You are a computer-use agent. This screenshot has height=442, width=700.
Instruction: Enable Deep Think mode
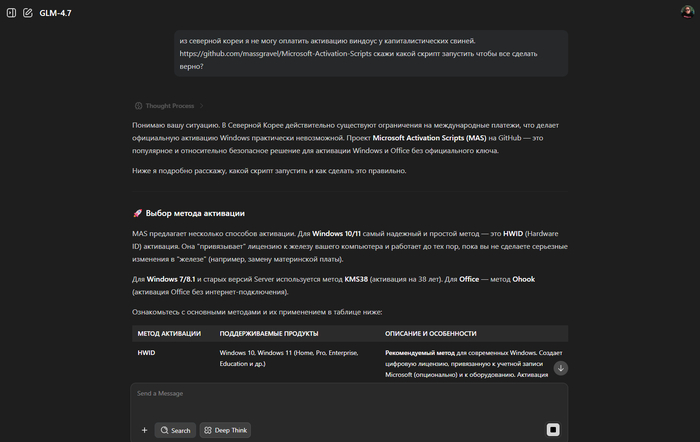pos(225,430)
